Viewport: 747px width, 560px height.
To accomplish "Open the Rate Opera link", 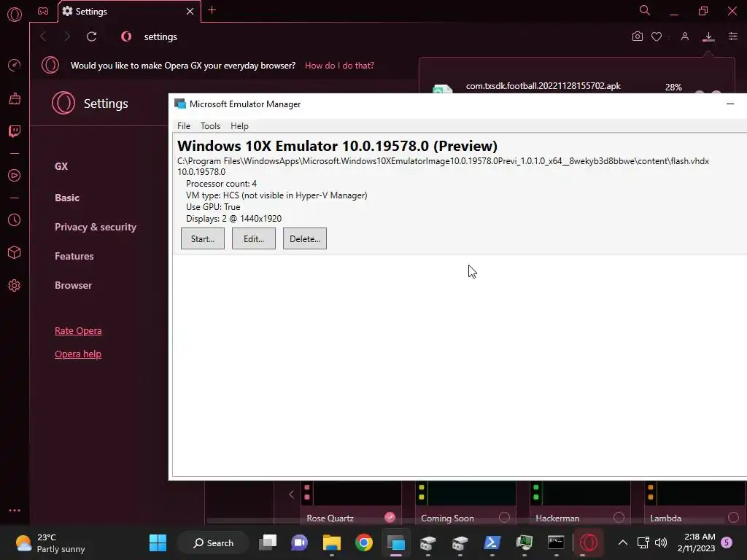I will [78, 330].
